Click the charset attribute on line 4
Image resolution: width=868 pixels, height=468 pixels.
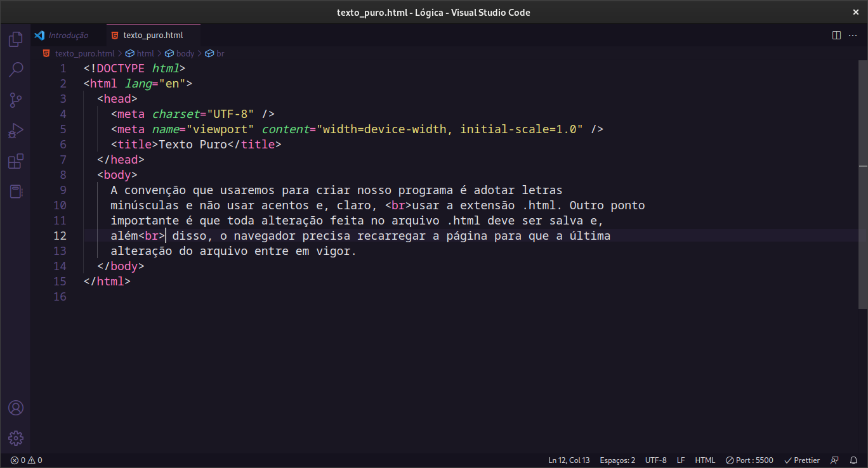pos(176,114)
